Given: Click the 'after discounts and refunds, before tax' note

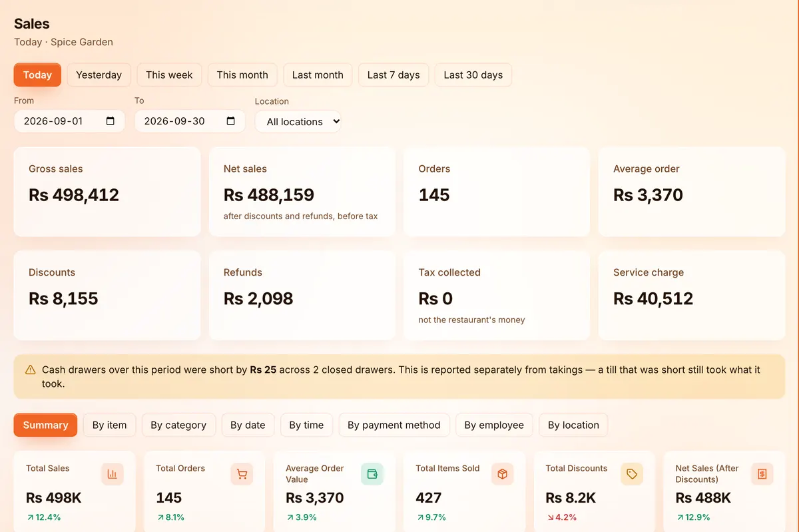Looking at the screenshot, I should point(300,216).
